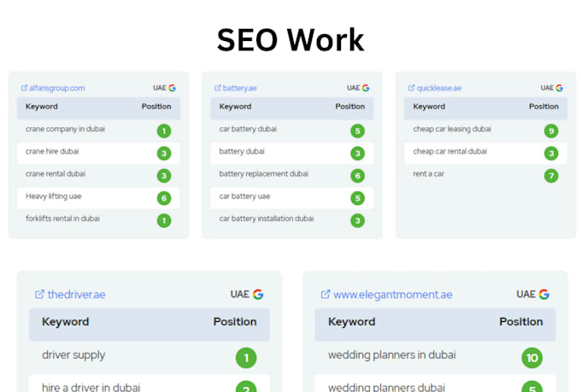Click position badge for car battery dubai
581x392 pixels.
point(357,131)
